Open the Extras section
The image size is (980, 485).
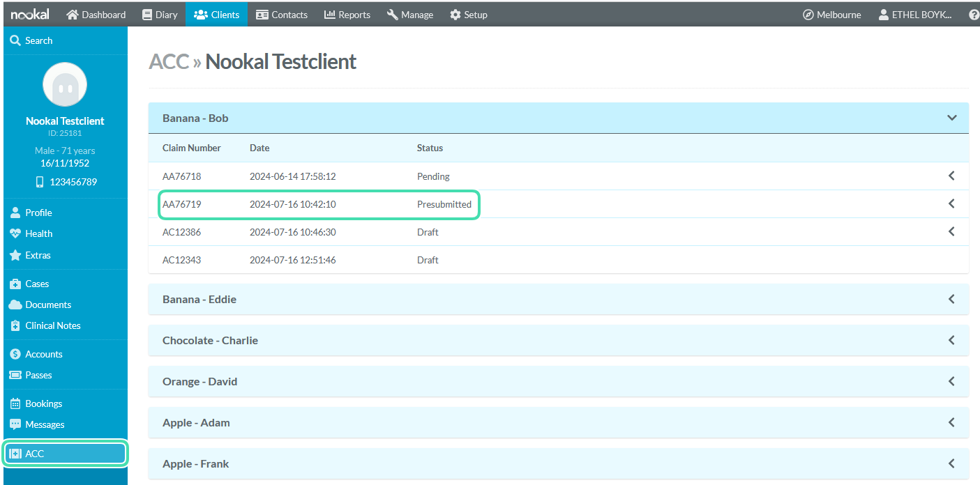64,255
